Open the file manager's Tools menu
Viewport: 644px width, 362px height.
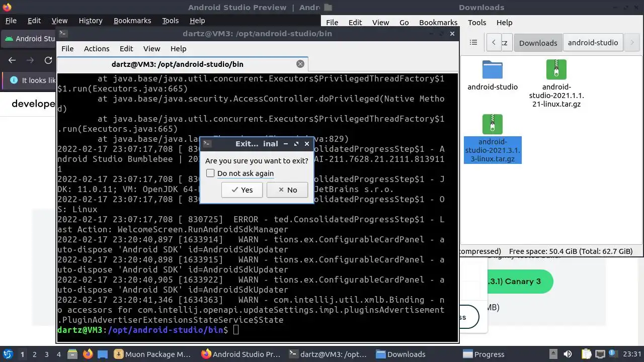(x=477, y=22)
